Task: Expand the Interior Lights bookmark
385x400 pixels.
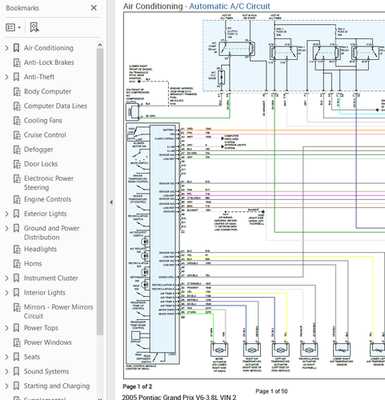Action: [x=6, y=293]
